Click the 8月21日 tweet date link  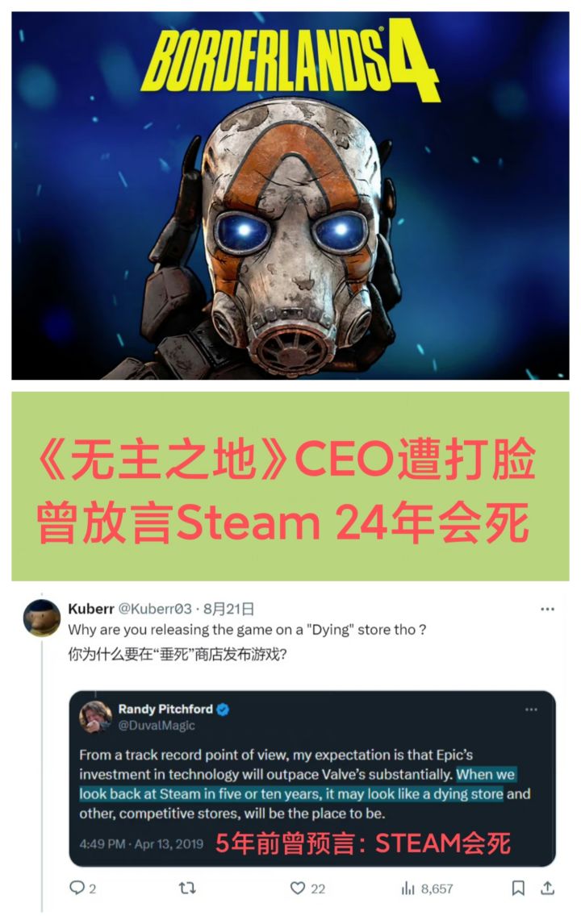tap(229, 609)
